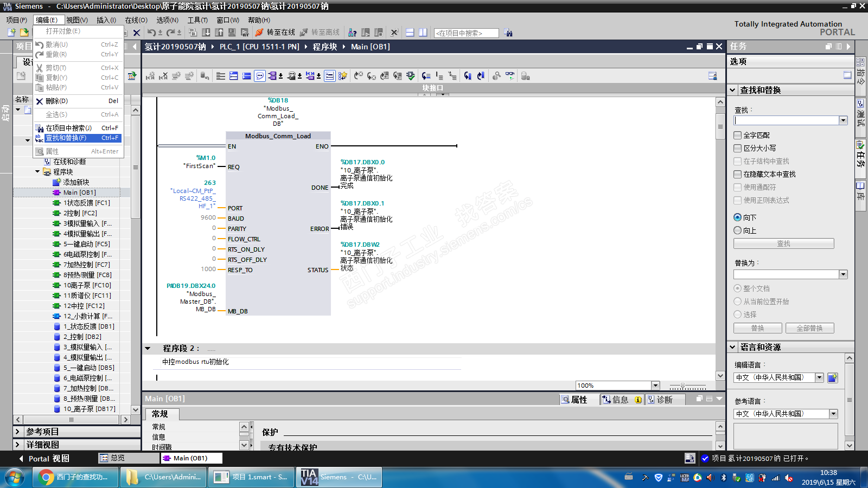This screenshot has height=488, width=868.
Task: Click the new project icon in the toolbar
Action: pos(11,33)
